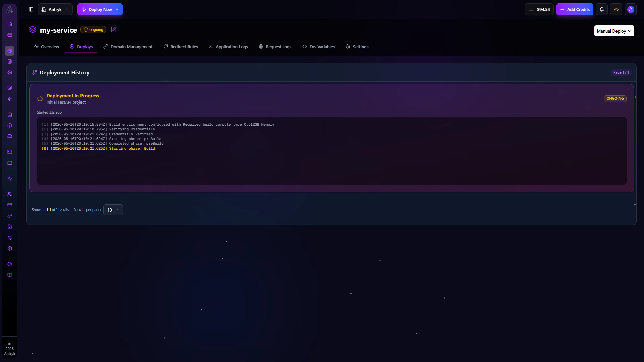644x362 pixels.
Task: Select the Deploys tab
Action: coord(81,47)
